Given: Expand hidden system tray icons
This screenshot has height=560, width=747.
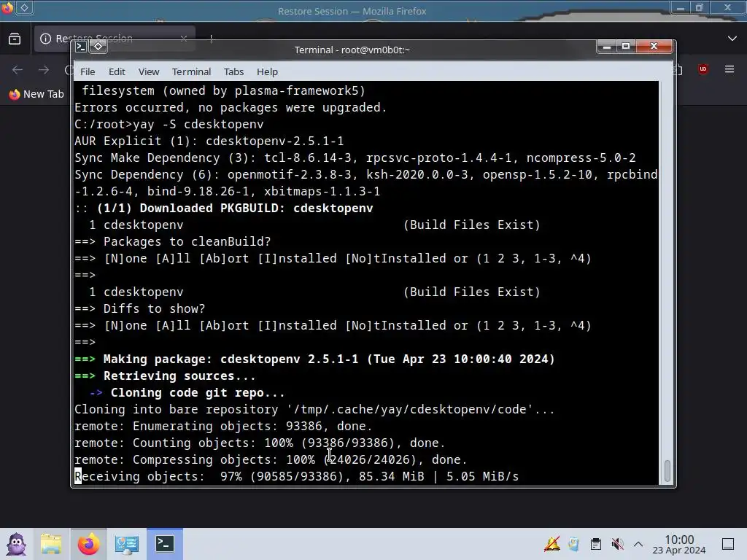Looking at the screenshot, I should tap(638, 544).
